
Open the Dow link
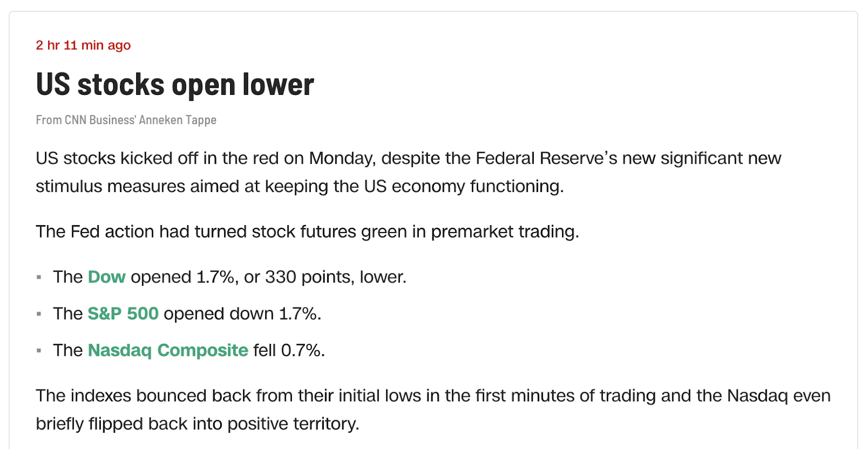coord(106,277)
